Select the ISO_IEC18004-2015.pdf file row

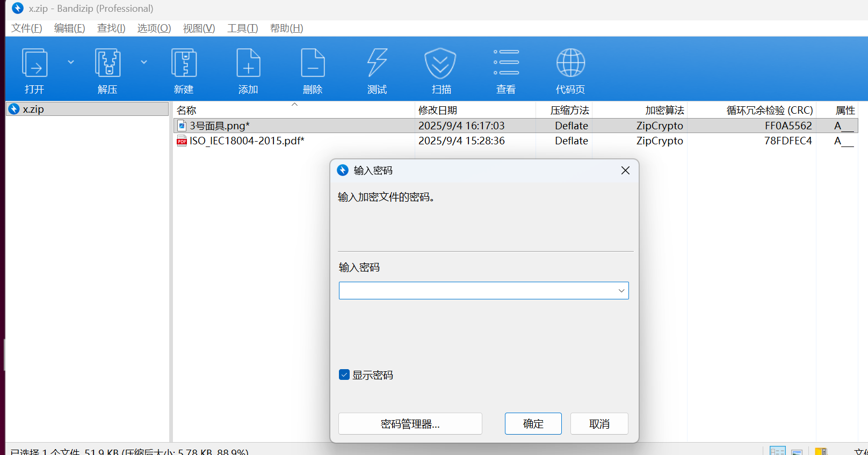(x=516, y=141)
